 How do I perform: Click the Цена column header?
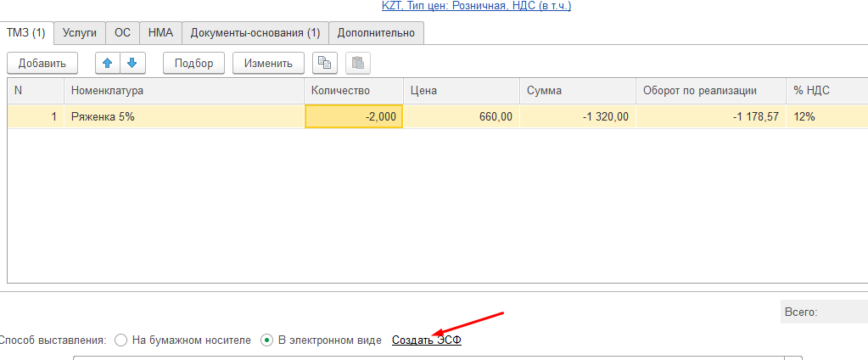pos(462,91)
